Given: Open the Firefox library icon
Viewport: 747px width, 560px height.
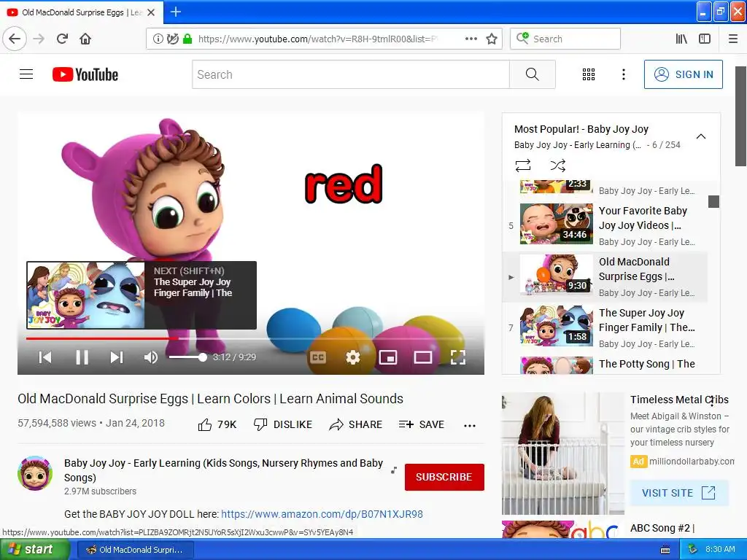Looking at the screenshot, I should [681, 39].
